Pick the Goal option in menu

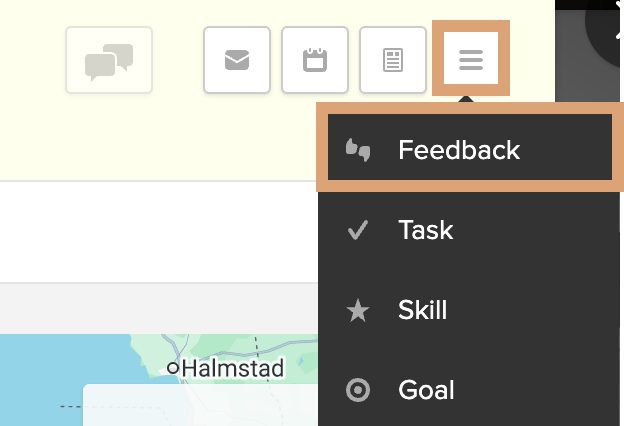click(425, 390)
